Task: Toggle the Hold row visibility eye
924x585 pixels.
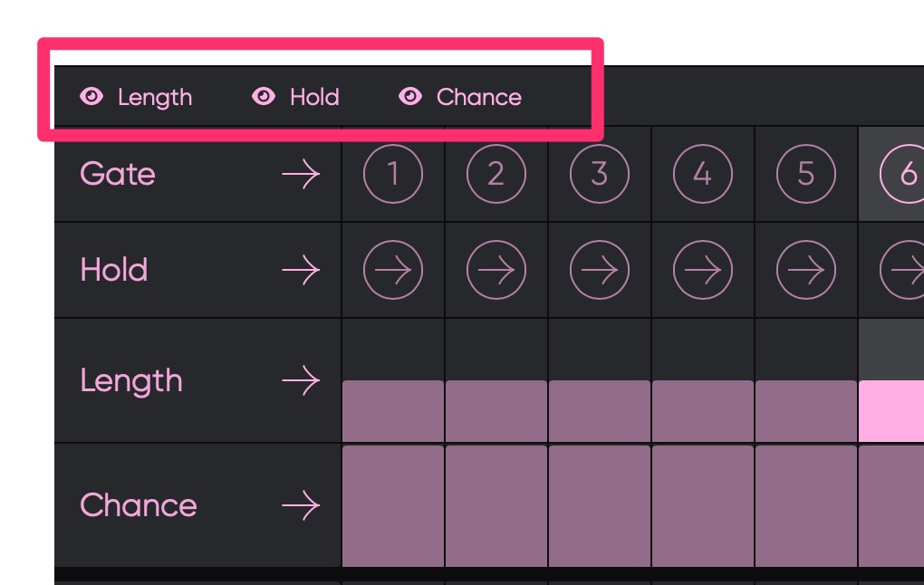Action: pos(264,97)
